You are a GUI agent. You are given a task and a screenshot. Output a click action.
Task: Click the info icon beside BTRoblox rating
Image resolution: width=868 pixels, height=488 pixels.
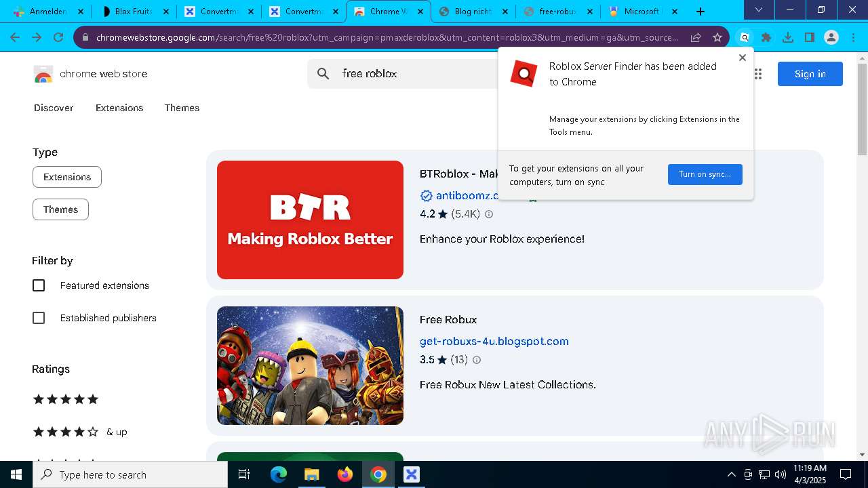pos(489,214)
